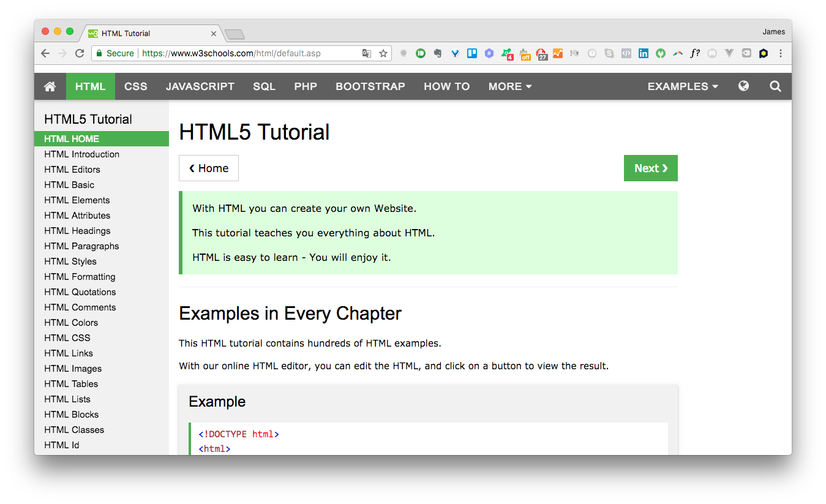Click the yellow hexagon extension icon
This screenshot has height=504, width=826.
[764, 53]
